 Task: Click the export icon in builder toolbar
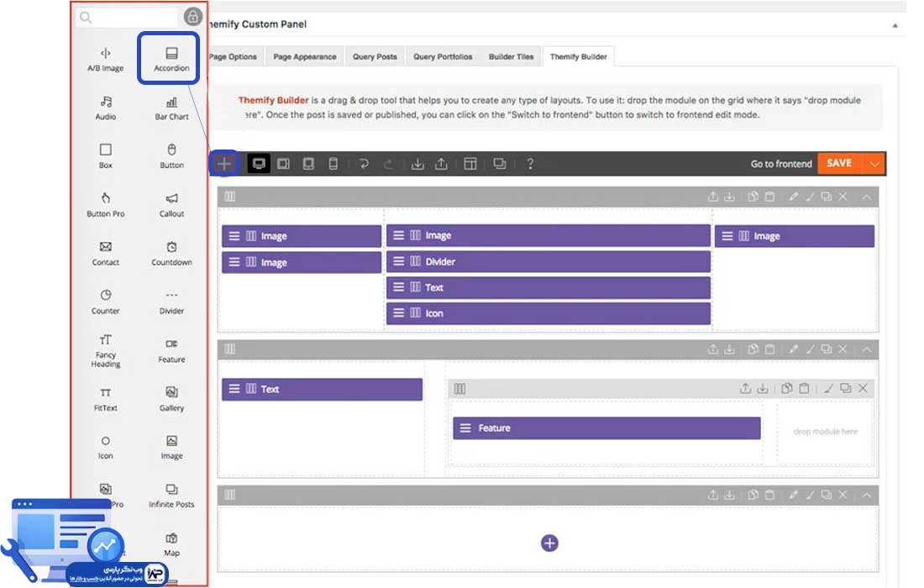pos(441,164)
